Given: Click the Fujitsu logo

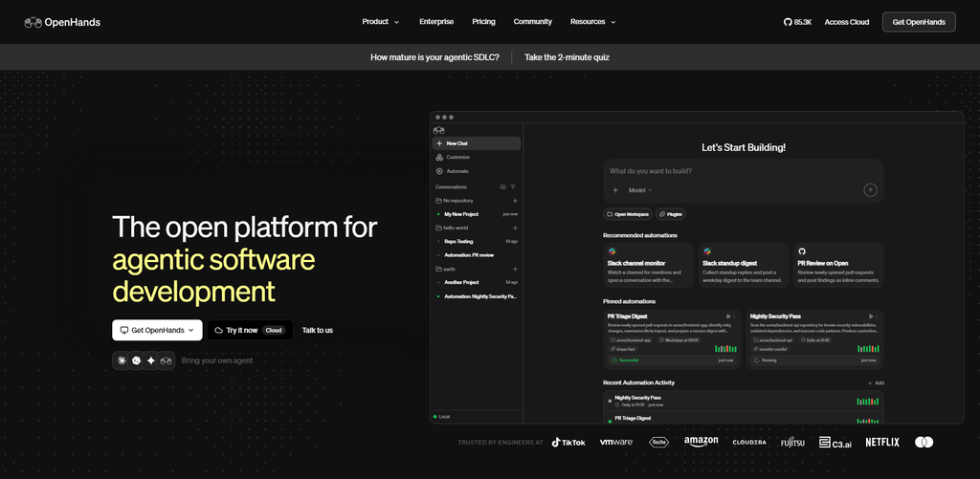Looking at the screenshot, I should tap(792, 442).
